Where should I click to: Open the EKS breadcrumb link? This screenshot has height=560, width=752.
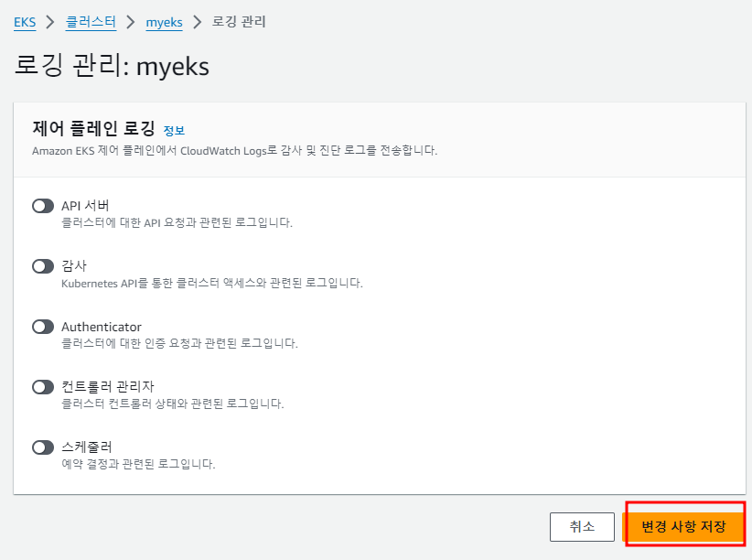[x=25, y=22]
